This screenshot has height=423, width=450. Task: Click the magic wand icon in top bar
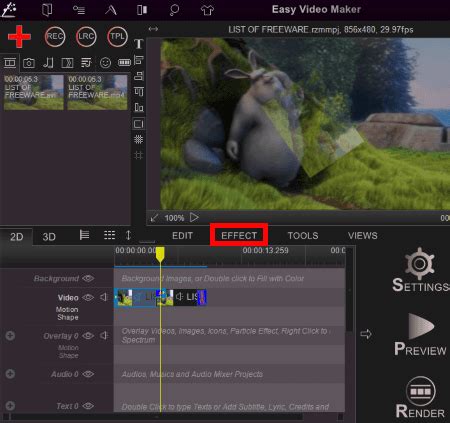tap(9, 9)
